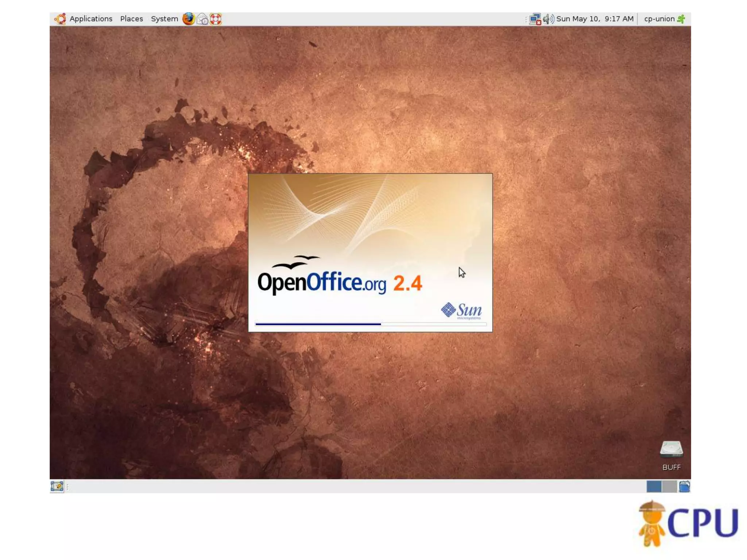Switch to the second workspace
Screen dimensions: 747x560
(669, 486)
